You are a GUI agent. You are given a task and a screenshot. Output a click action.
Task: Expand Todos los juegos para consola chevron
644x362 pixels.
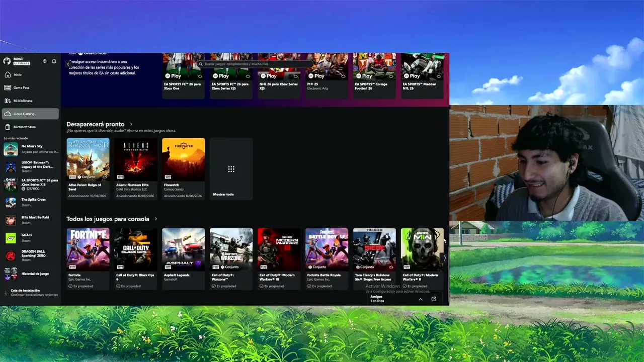[x=156, y=219]
